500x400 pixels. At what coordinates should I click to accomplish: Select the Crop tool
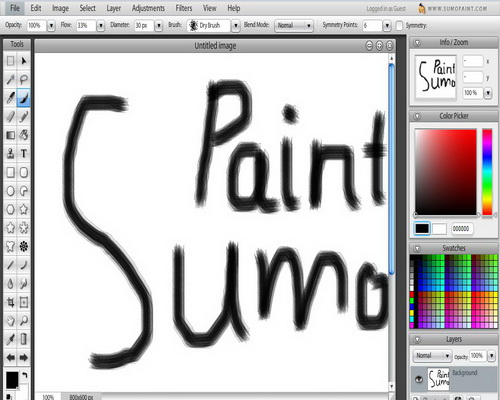10,302
